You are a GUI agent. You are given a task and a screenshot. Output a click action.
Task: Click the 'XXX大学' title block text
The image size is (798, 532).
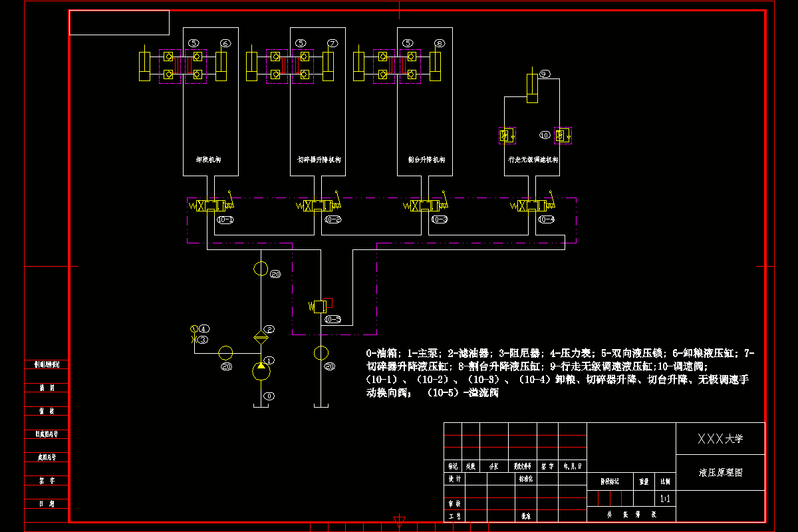(x=720, y=439)
